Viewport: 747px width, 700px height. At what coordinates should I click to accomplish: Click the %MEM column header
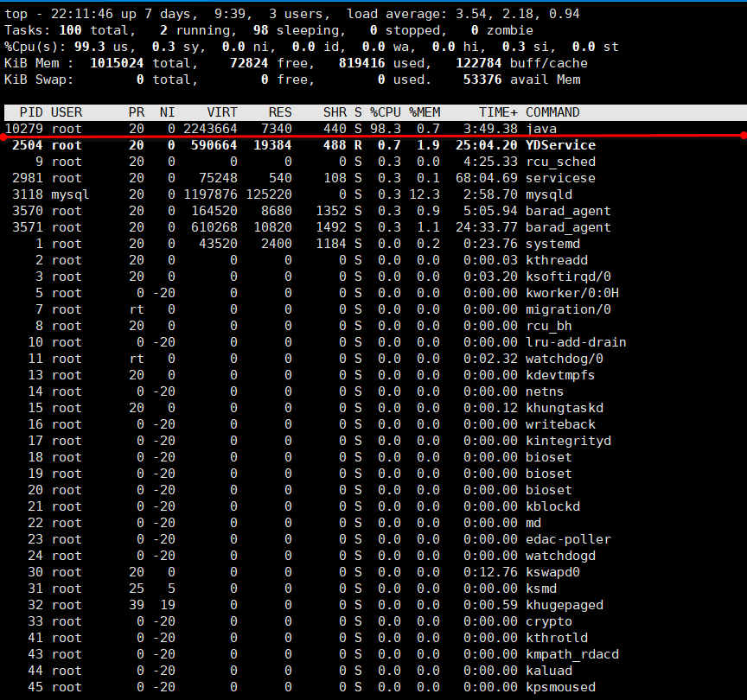tap(425, 112)
